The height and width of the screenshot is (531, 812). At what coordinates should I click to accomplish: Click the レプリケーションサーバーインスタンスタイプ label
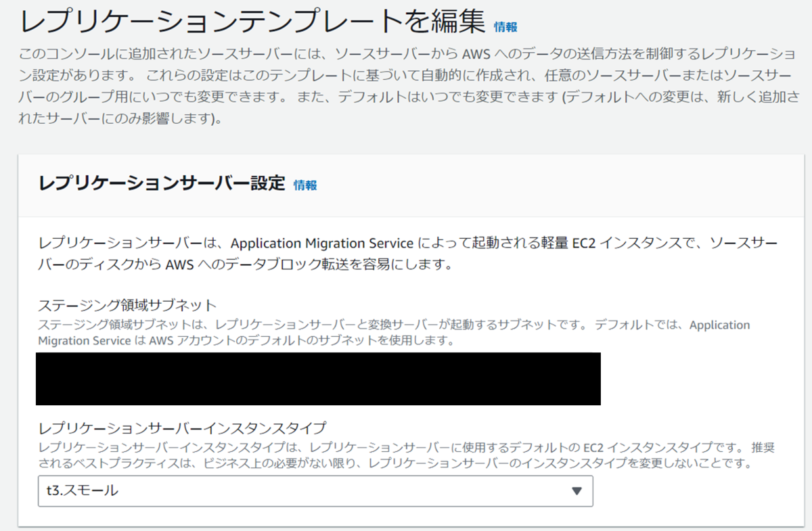pyautogui.click(x=183, y=428)
